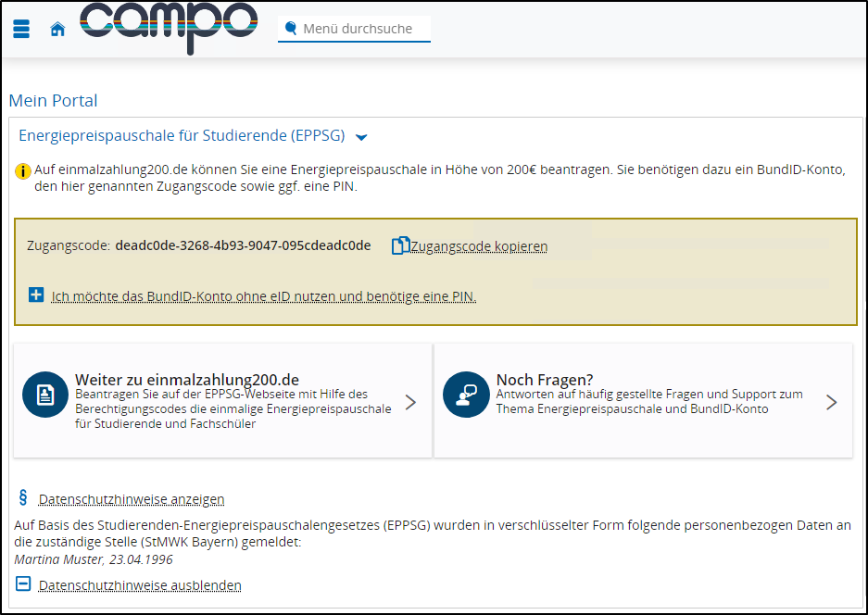Open the navigation hamburger menu

[20, 28]
